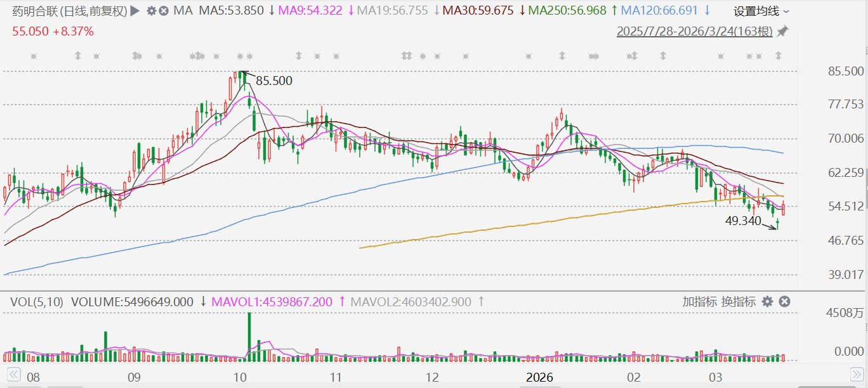Click the 85.500 high price annotation
This screenshot has height=388, width=868.
coord(273,81)
